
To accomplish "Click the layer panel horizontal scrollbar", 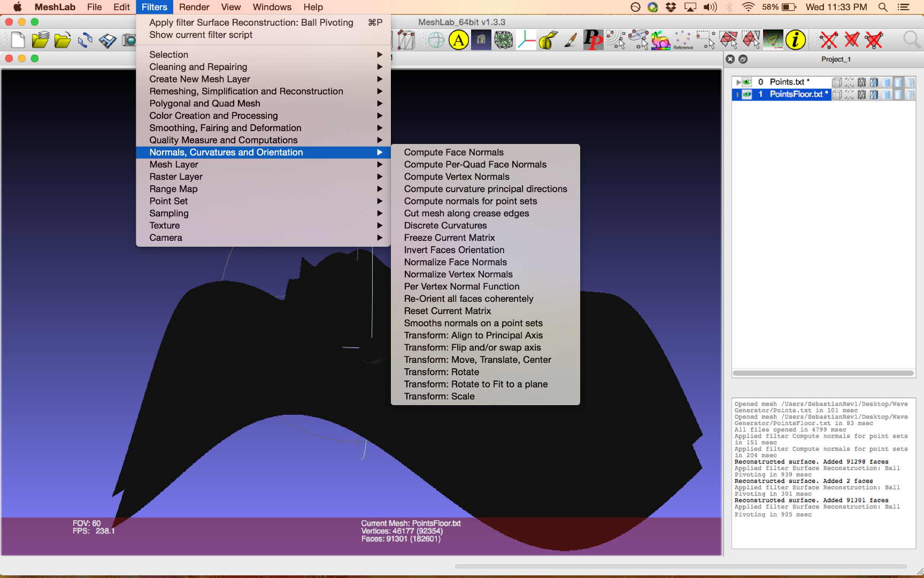I will point(823,373).
